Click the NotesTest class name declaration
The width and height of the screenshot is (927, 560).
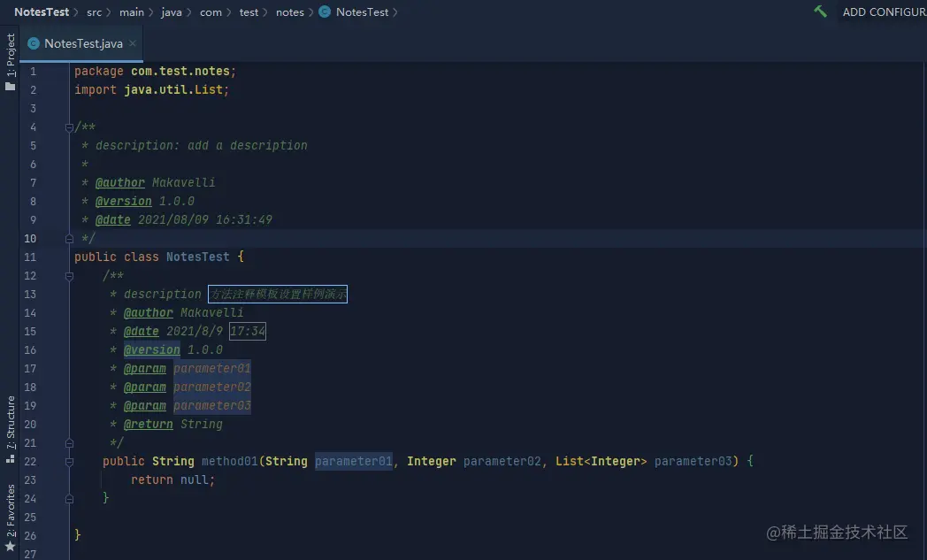point(198,257)
